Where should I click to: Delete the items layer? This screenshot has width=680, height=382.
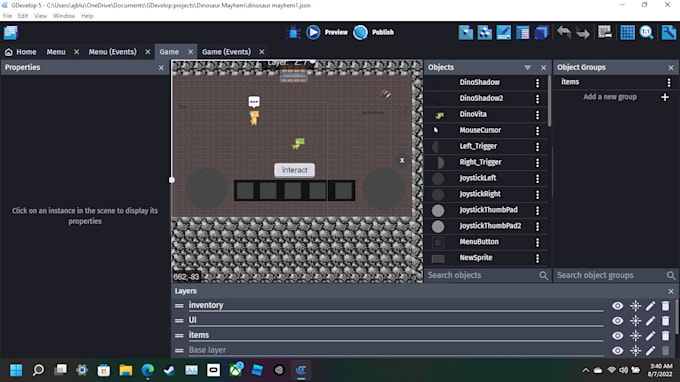(665, 336)
